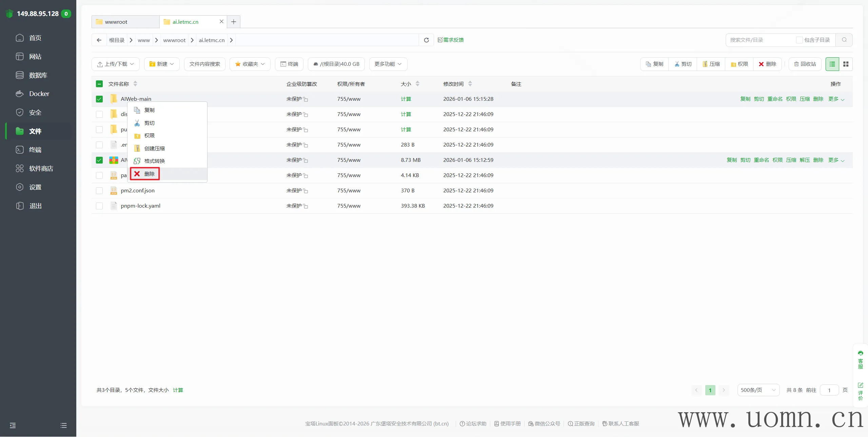Open the 回收站 recycle bin
The width and height of the screenshot is (868, 437).
(805, 64)
